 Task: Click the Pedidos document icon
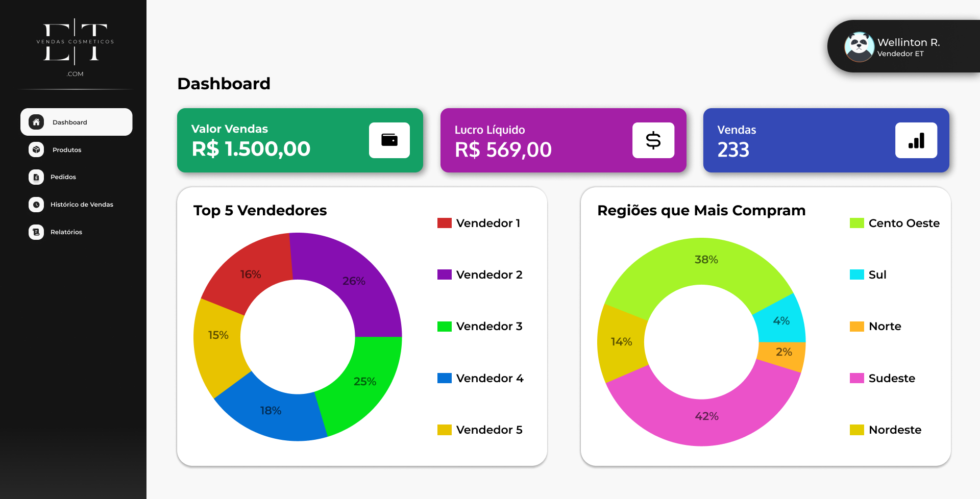click(36, 177)
